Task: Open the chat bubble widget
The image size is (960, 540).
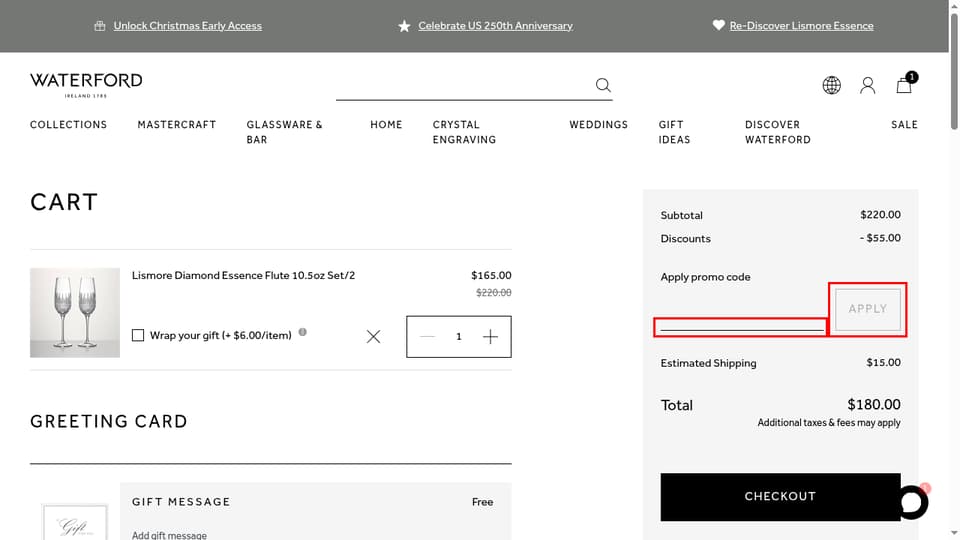Action: tap(912, 502)
